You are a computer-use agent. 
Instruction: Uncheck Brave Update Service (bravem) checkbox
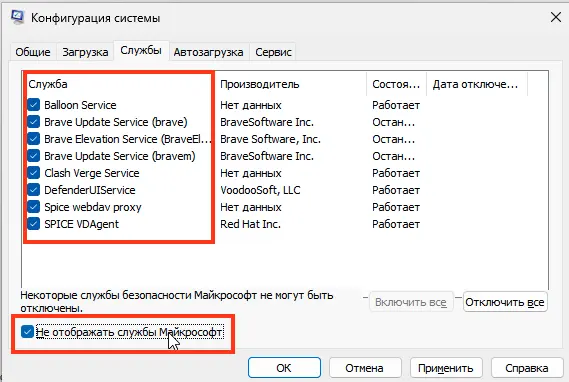pyautogui.click(x=34, y=156)
